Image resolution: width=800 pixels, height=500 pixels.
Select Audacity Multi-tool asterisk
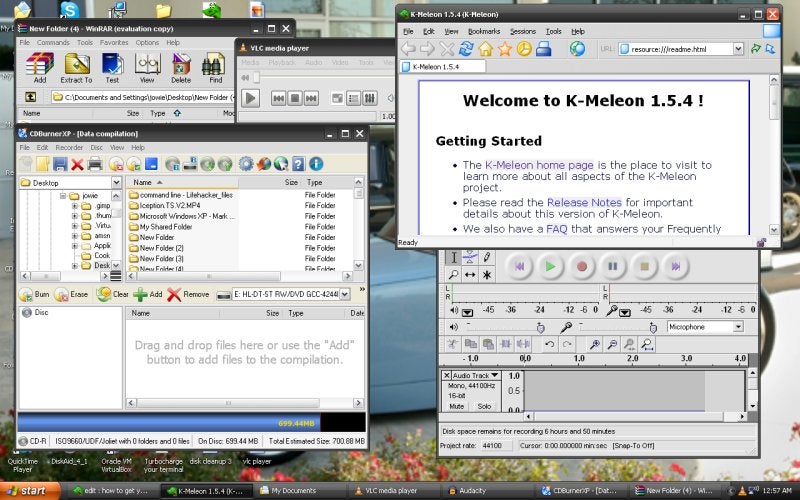click(x=487, y=275)
